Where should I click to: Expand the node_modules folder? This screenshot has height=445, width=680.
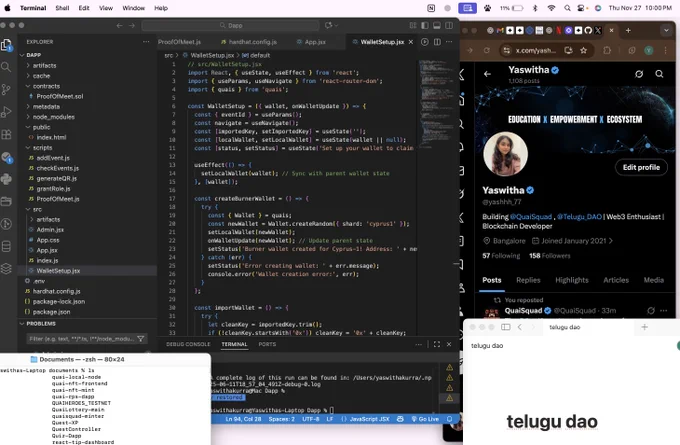pos(53,117)
